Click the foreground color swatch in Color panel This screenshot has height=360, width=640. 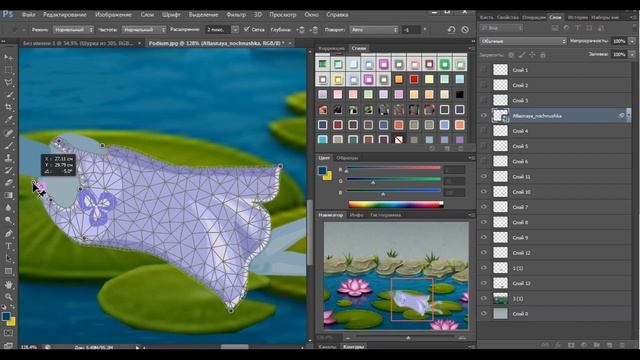pos(322,171)
